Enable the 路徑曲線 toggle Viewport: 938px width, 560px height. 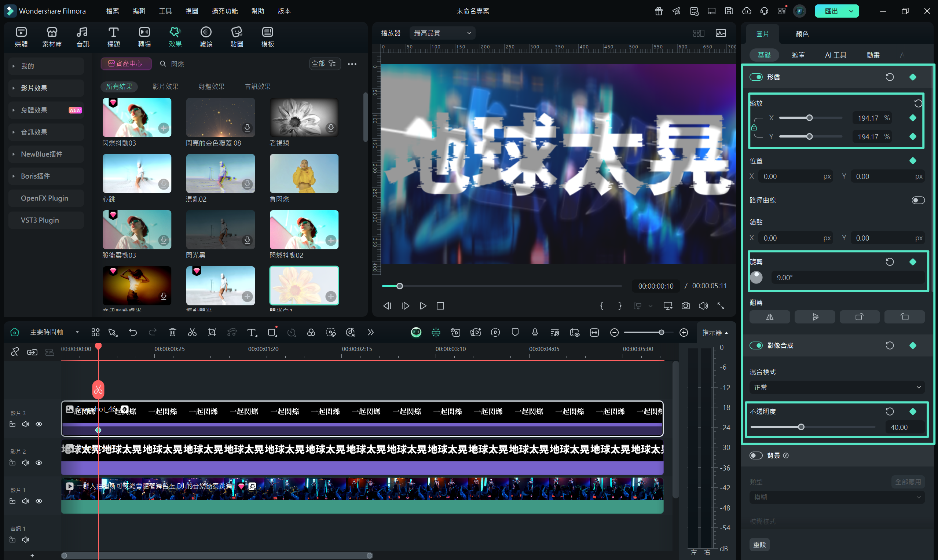[917, 200]
